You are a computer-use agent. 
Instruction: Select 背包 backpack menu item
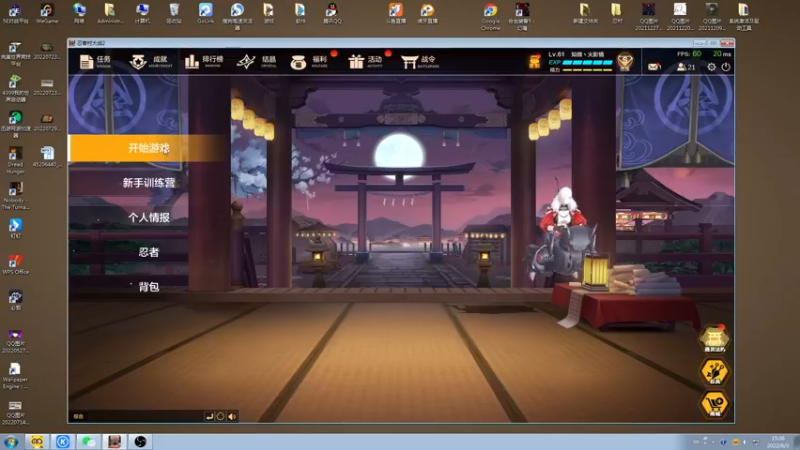coord(148,287)
